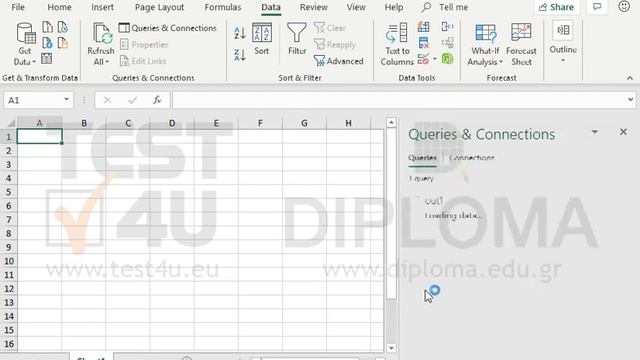Switch to the Home tab

[59, 7]
